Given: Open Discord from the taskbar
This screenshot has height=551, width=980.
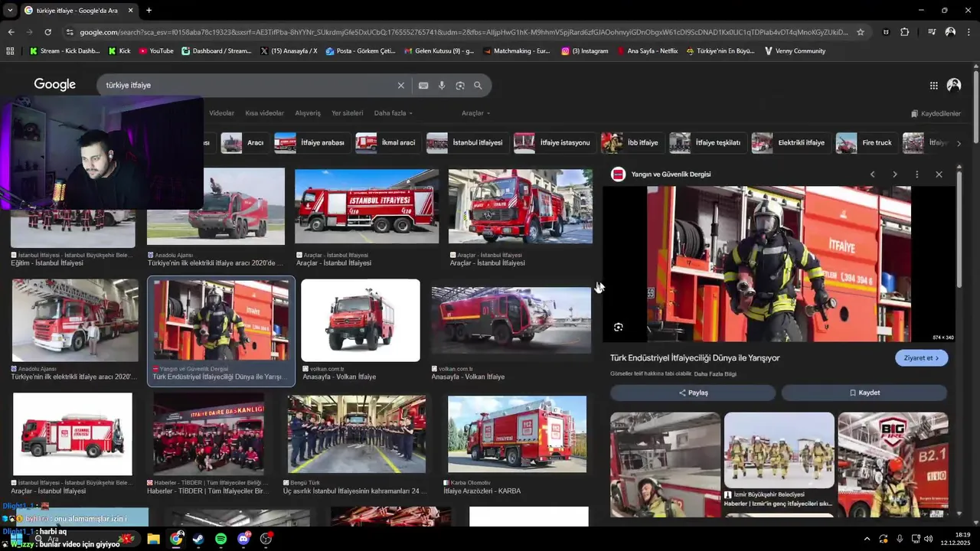Looking at the screenshot, I should tap(243, 539).
